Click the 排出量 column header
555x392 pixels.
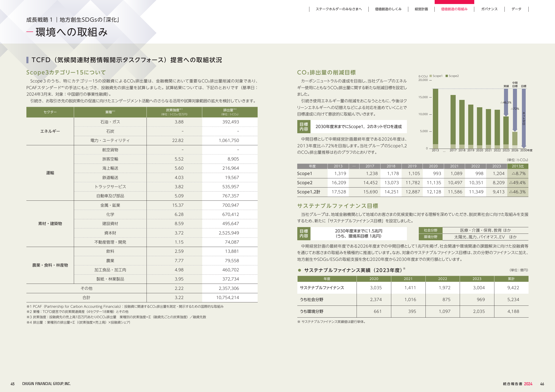coord(230,112)
